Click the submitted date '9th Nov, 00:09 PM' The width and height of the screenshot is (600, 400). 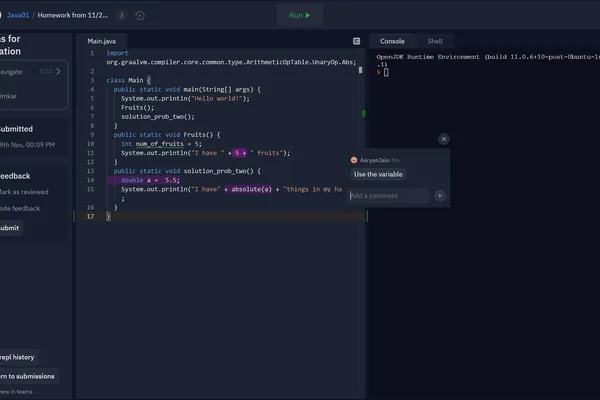click(x=28, y=145)
